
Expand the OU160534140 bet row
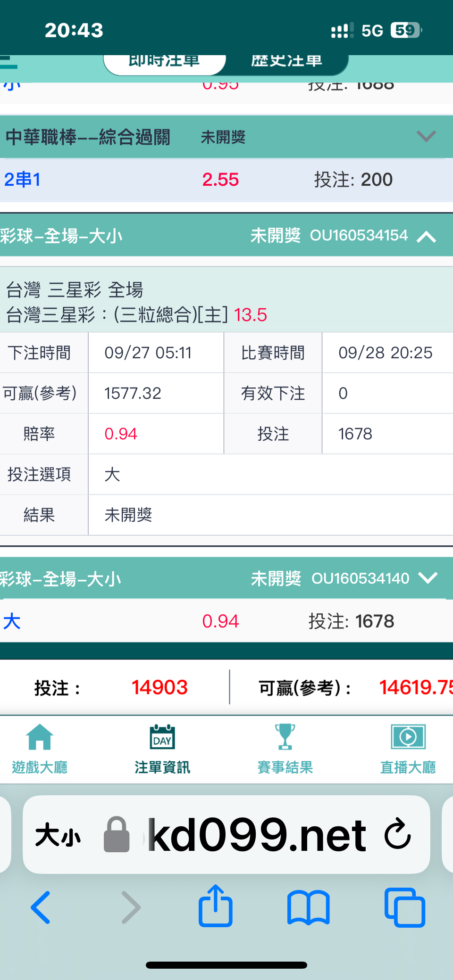click(x=428, y=578)
